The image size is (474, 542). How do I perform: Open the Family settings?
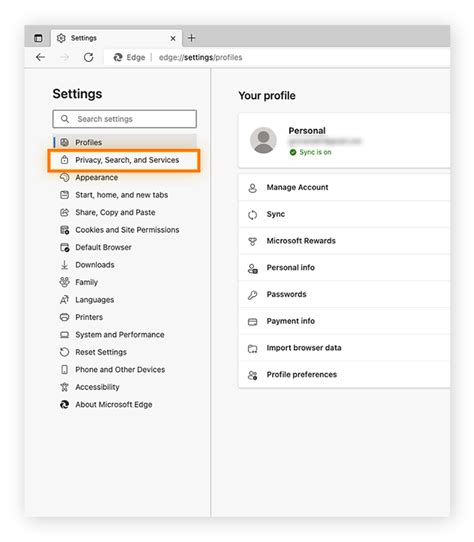(x=86, y=282)
